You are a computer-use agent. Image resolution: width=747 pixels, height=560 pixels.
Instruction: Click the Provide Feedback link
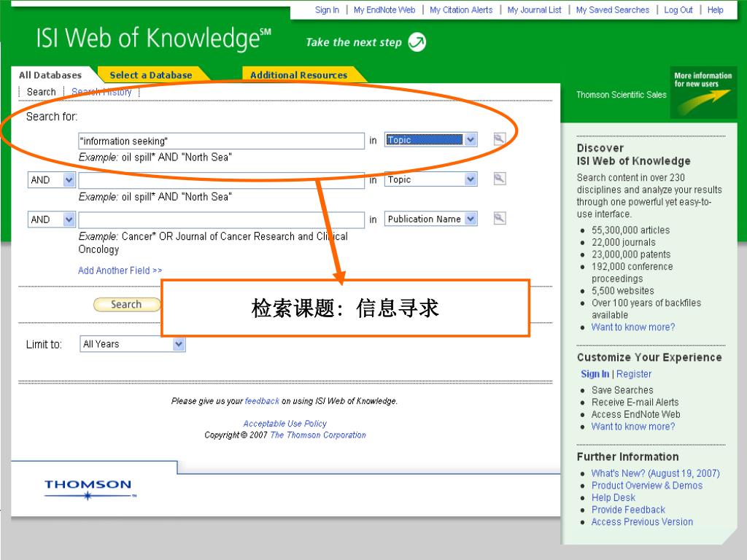(x=628, y=510)
